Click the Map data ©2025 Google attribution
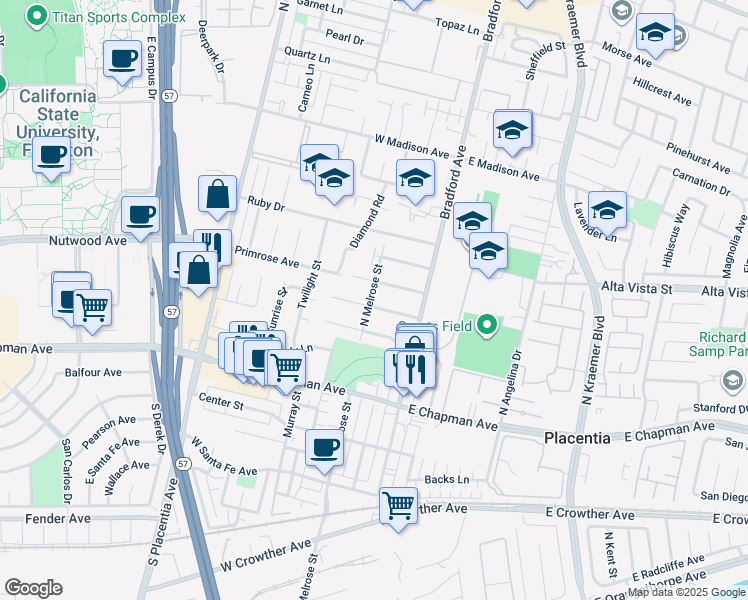The height and width of the screenshot is (600, 748). 686,593
